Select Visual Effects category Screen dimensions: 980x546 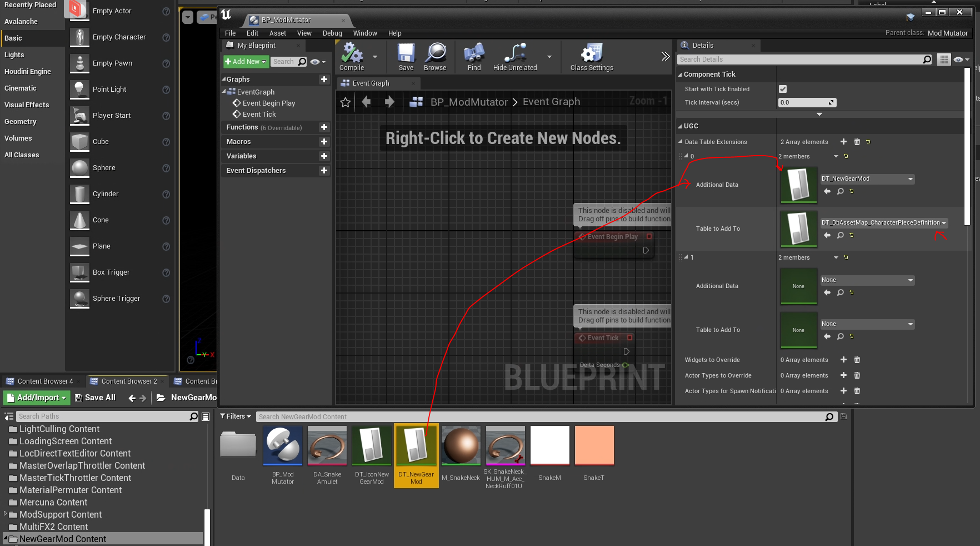pyautogui.click(x=27, y=105)
